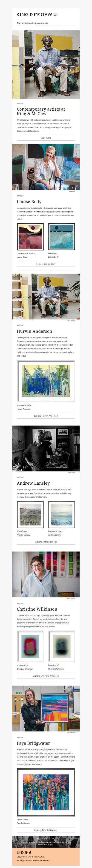Image resolution: width=92 pixels, height=868 pixels.
Task: Click the Explore Andrew Lansley button
Action: [x=46, y=542]
